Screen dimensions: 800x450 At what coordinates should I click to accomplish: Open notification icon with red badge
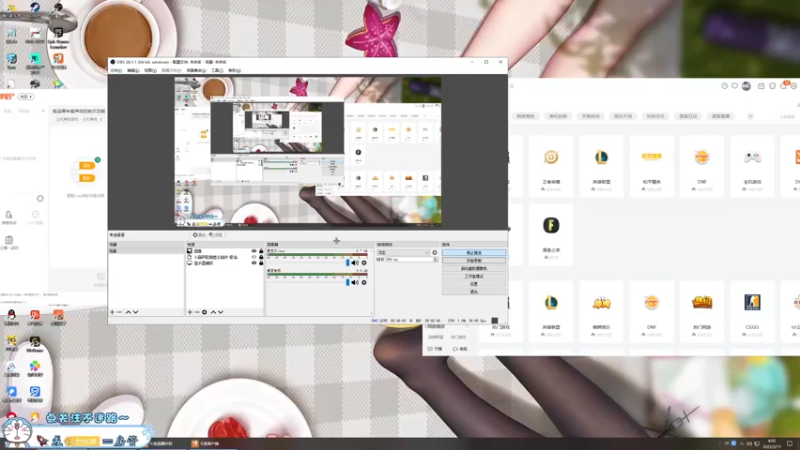click(x=784, y=85)
